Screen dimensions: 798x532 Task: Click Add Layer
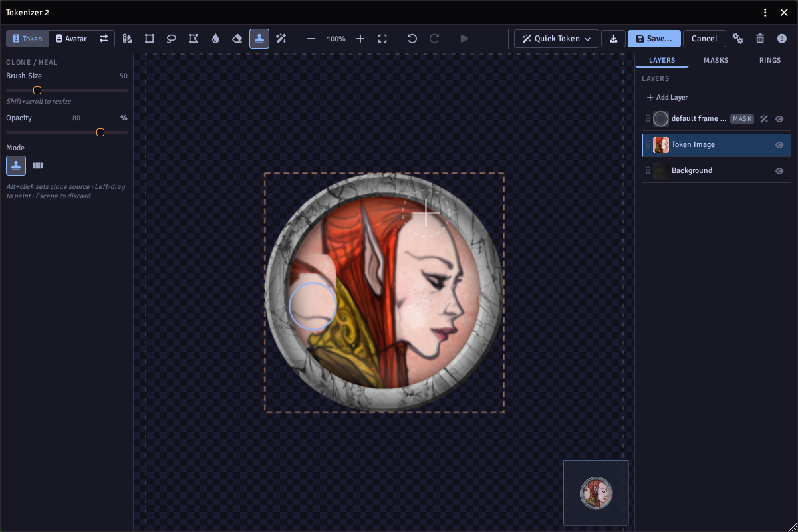tap(667, 98)
